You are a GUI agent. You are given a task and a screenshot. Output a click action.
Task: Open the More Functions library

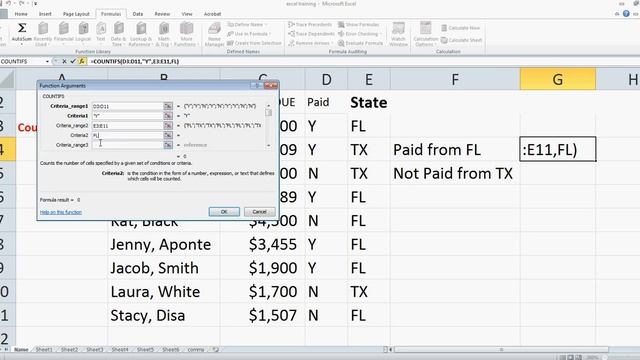point(186,34)
